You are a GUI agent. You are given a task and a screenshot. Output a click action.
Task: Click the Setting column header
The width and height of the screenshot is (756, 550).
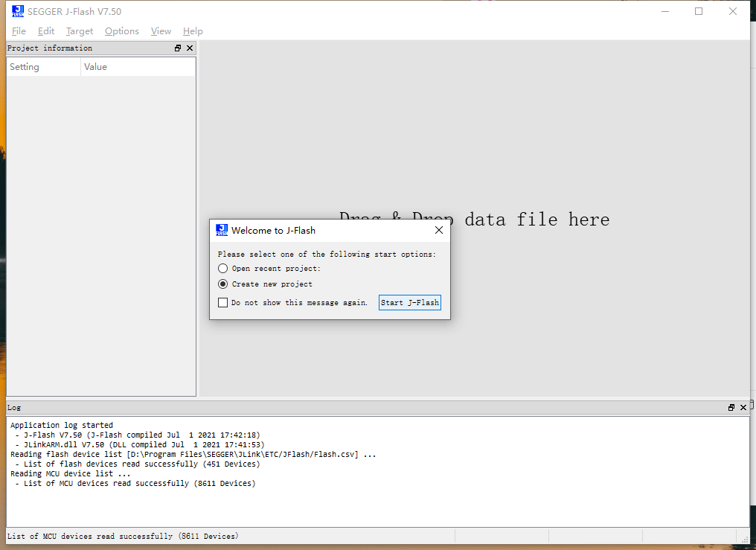click(x=43, y=67)
